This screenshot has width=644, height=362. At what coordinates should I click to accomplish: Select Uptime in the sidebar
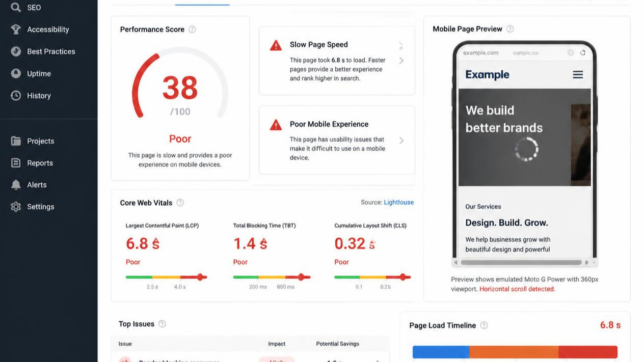tap(39, 74)
